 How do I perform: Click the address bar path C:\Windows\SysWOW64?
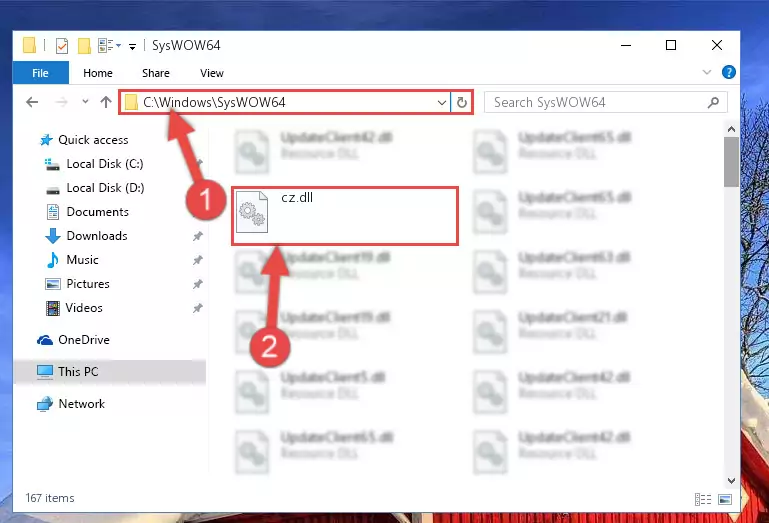(214, 102)
